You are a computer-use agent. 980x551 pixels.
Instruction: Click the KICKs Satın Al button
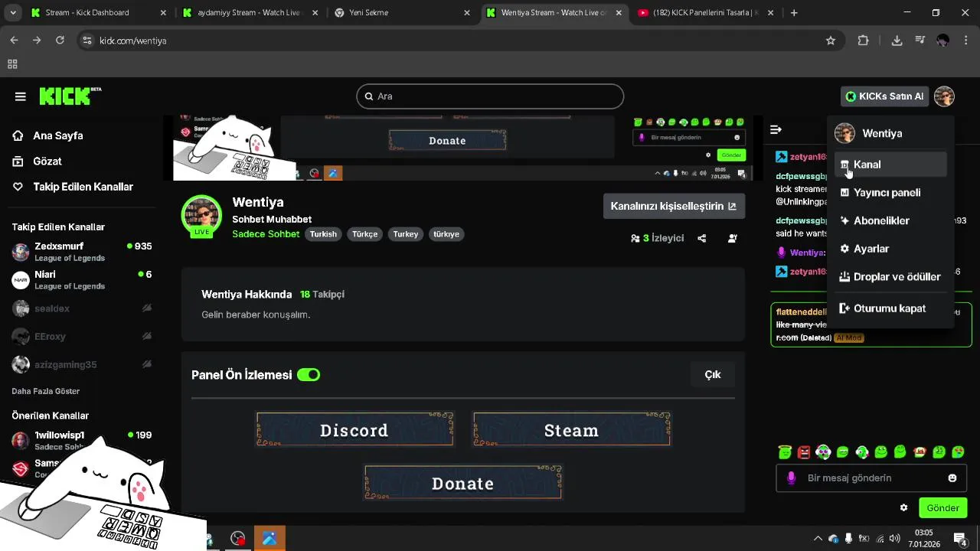(x=885, y=96)
